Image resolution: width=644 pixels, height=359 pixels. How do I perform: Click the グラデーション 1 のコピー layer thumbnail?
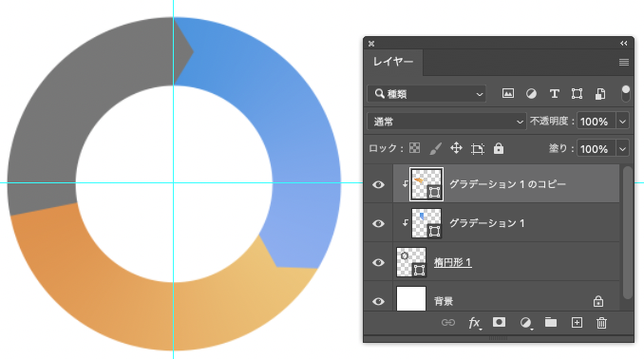point(426,184)
